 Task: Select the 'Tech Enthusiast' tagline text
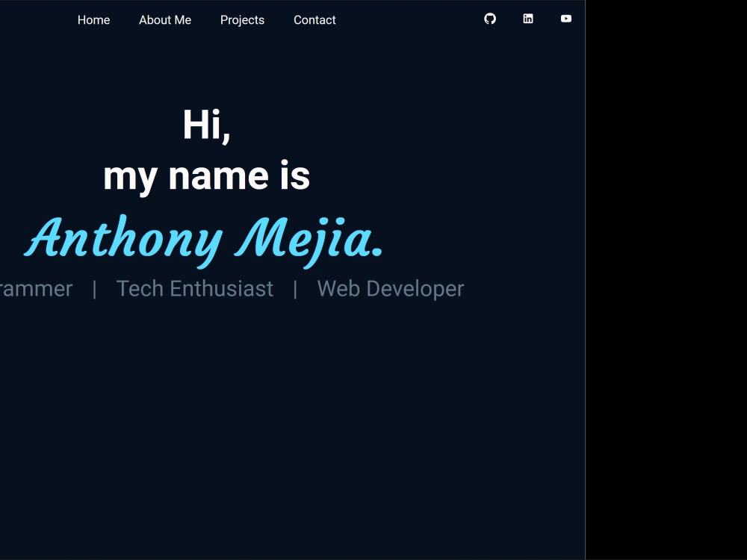tap(195, 289)
